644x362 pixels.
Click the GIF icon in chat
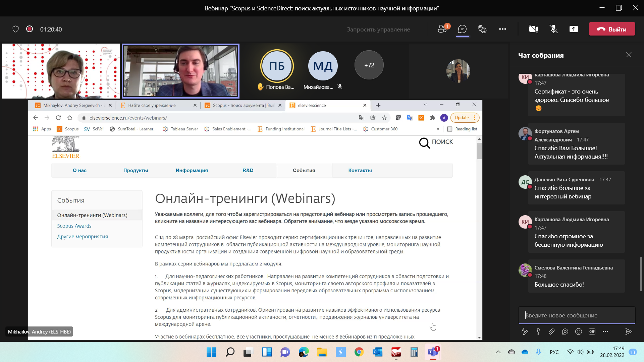pyautogui.click(x=592, y=331)
